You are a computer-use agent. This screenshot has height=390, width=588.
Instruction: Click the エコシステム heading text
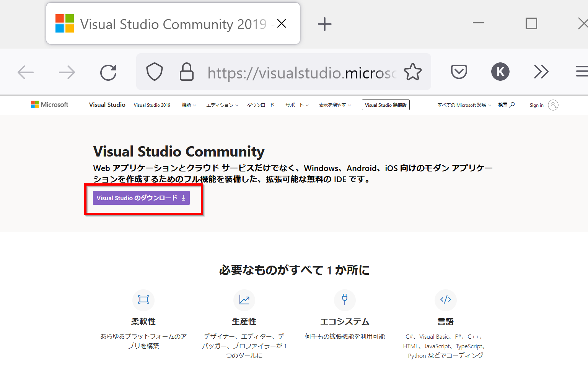345,321
